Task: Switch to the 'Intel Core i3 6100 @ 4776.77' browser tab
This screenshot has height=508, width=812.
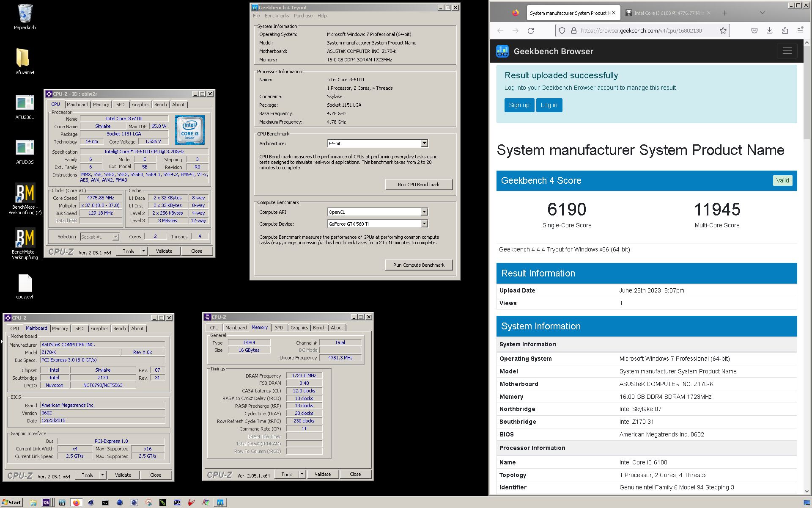Action: point(669,13)
